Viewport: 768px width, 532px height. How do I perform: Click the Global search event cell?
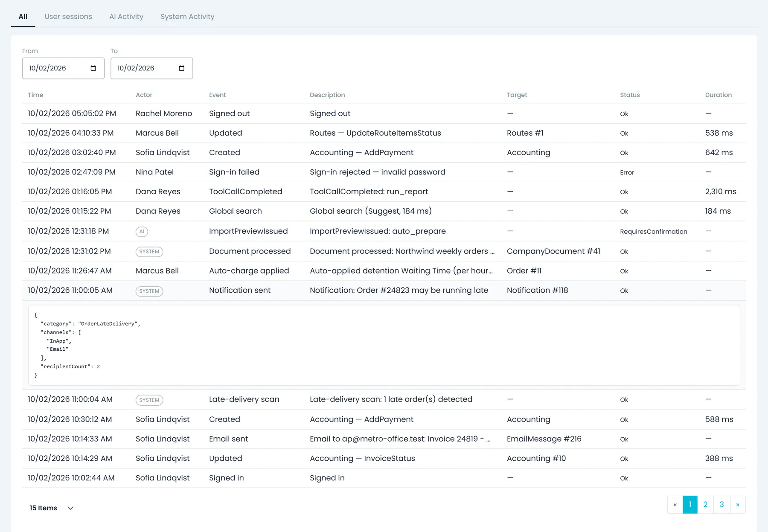(236, 211)
